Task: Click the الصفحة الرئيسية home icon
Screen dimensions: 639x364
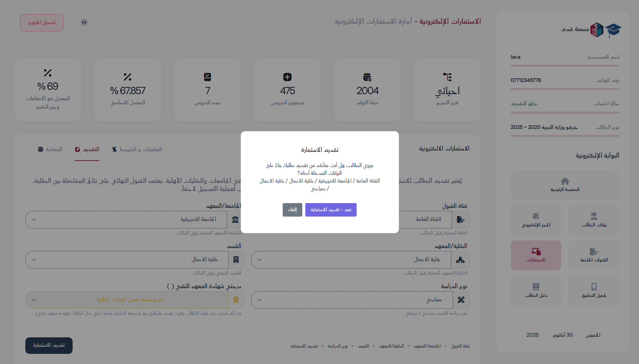Action: click(x=565, y=181)
